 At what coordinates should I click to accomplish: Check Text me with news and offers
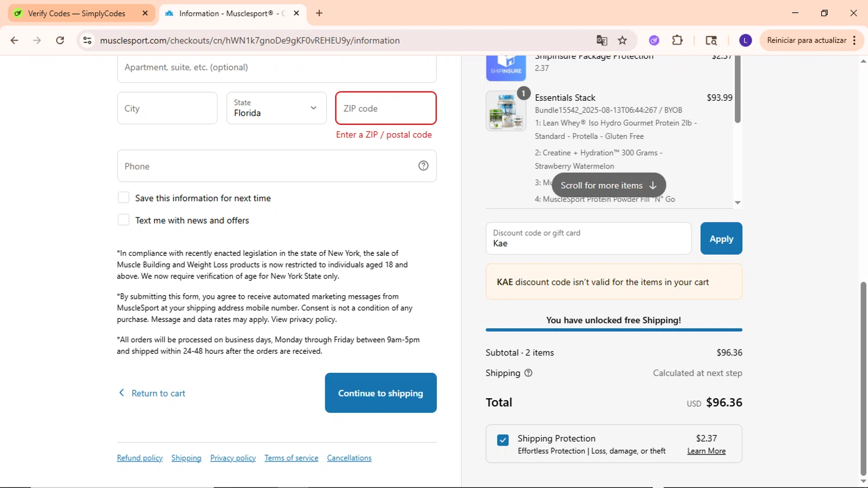(123, 220)
